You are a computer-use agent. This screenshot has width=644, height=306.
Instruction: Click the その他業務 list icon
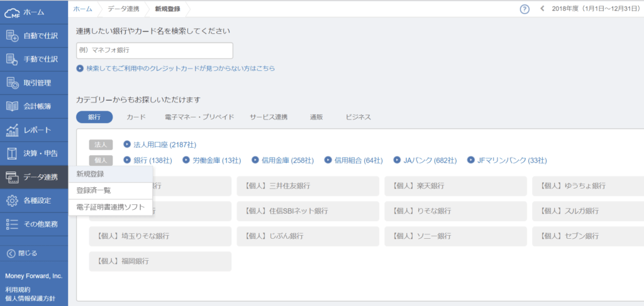[13, 224]
